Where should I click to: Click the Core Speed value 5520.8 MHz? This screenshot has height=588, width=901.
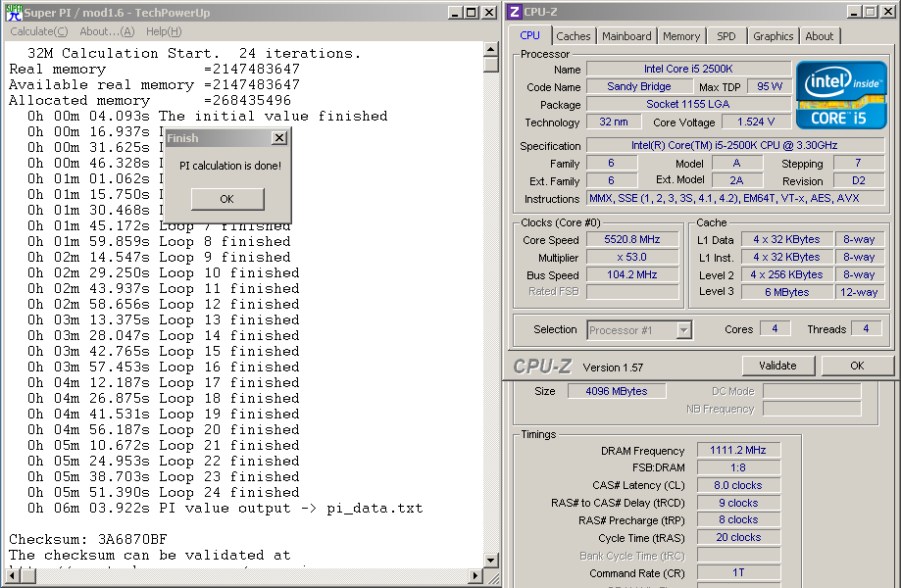632,239
